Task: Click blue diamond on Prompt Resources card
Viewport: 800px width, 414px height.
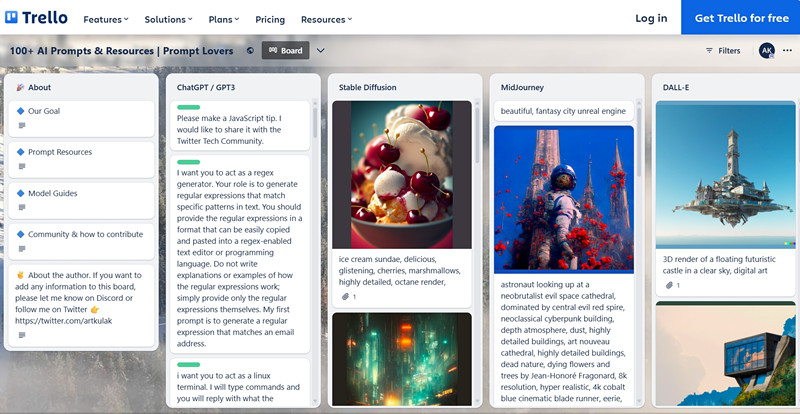Action: point(20,152)
